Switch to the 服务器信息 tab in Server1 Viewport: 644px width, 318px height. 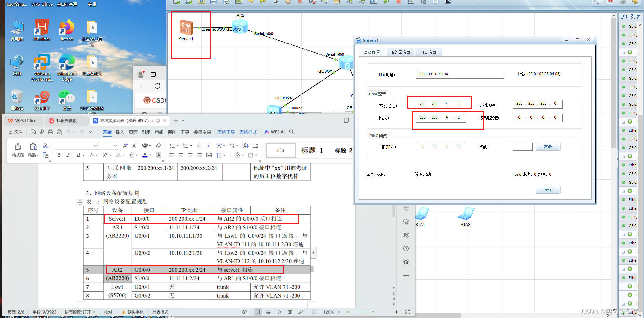pos(400,52)
